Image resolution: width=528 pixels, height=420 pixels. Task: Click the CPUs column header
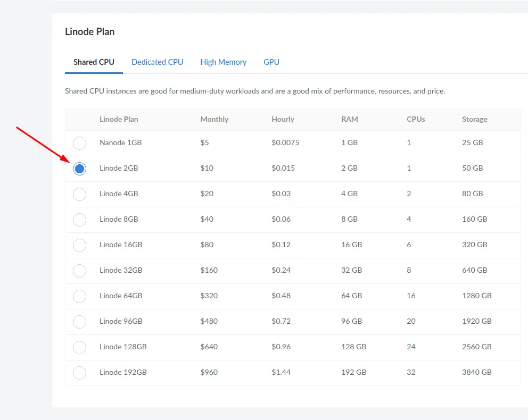tap(416, 120)
